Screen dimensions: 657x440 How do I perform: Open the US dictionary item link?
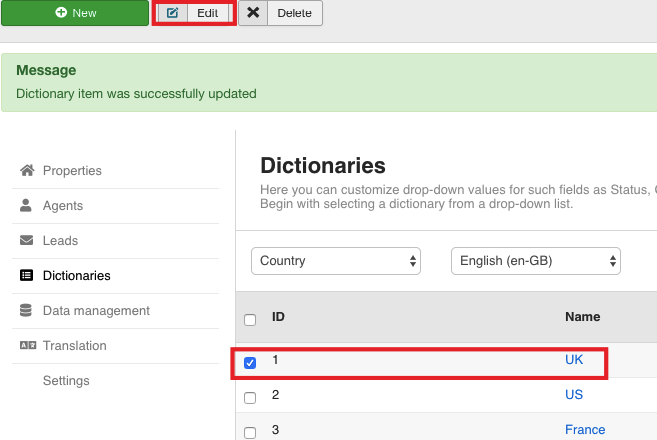574,396
